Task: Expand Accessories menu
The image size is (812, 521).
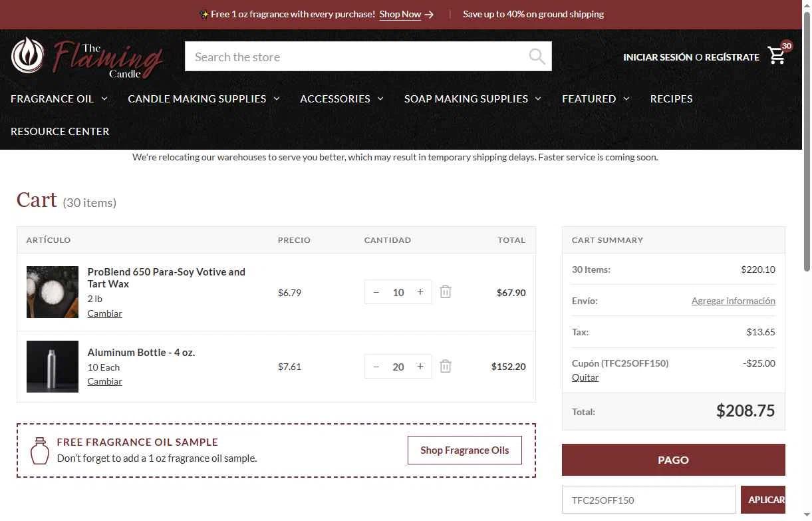Action: tap(342, 98)
